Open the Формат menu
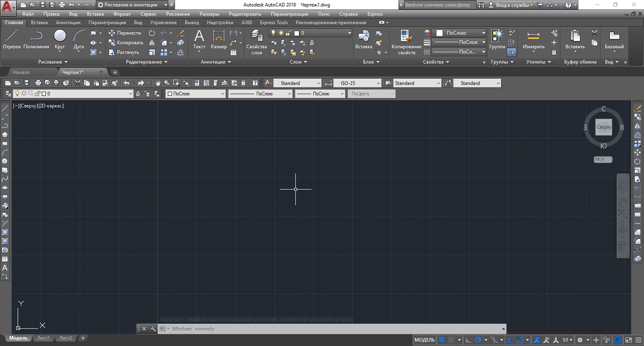Screen dimensions: 644x346 122,14
